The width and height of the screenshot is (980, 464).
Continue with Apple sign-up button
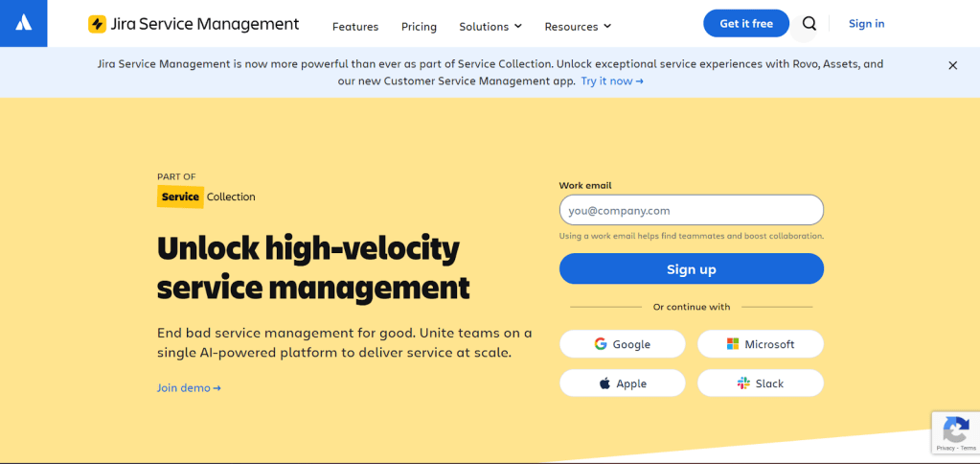coord(622,383)
